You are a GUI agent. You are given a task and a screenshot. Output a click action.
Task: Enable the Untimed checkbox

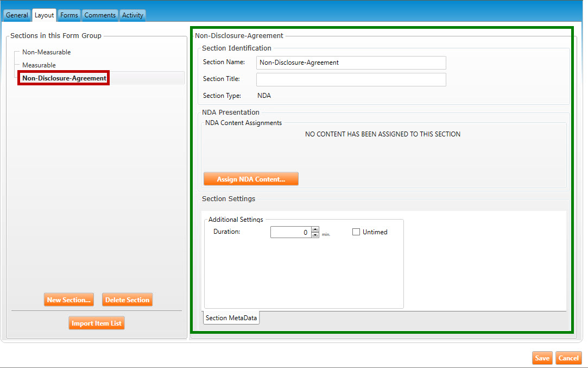[356, 232]
